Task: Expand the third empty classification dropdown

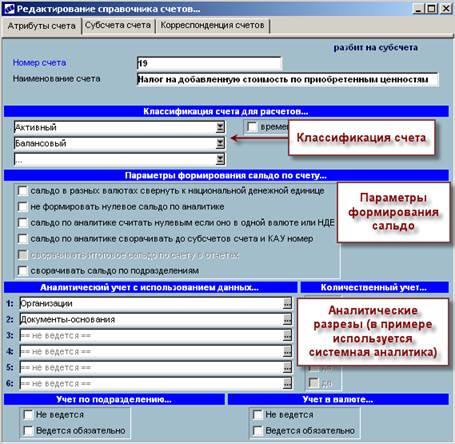Action: coord(220,159)
